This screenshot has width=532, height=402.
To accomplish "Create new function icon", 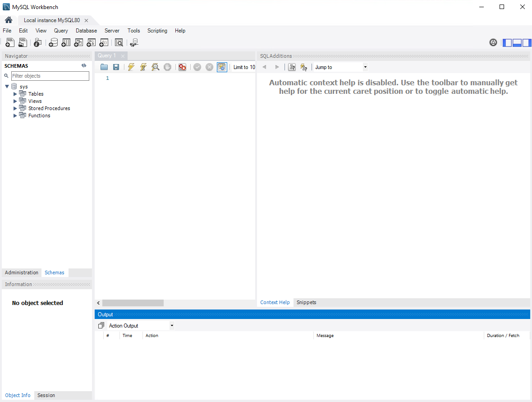I will [x=104, y=42].
